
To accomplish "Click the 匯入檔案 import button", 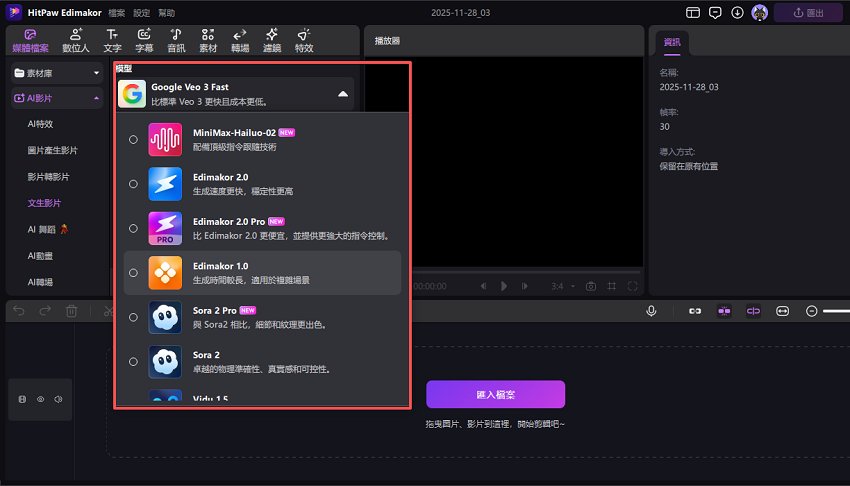I will click(x=495, y=394).
